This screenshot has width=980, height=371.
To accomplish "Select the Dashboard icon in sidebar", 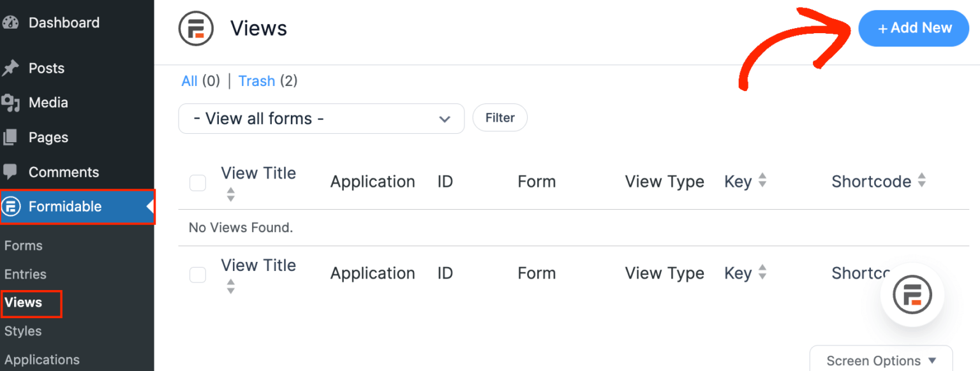I will 11,22.
